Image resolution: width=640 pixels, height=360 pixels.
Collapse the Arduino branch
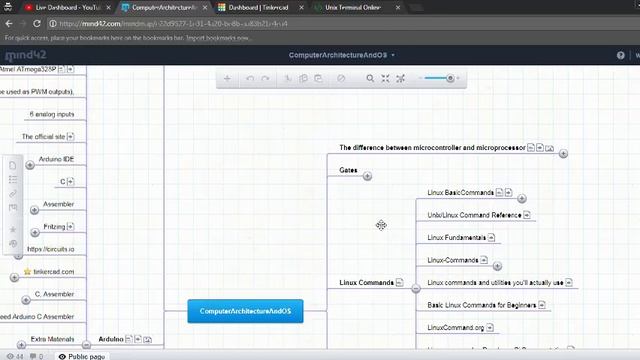(87, 345)
